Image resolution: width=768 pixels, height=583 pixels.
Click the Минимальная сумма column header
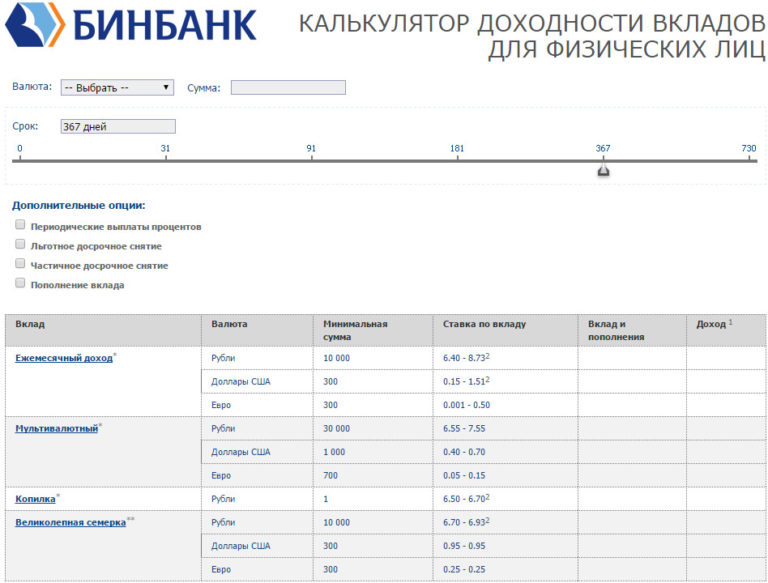(373, 331)
